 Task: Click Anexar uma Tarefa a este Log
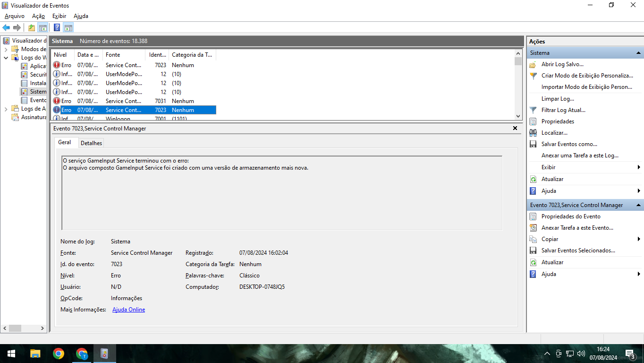click(x=580, y=156)
